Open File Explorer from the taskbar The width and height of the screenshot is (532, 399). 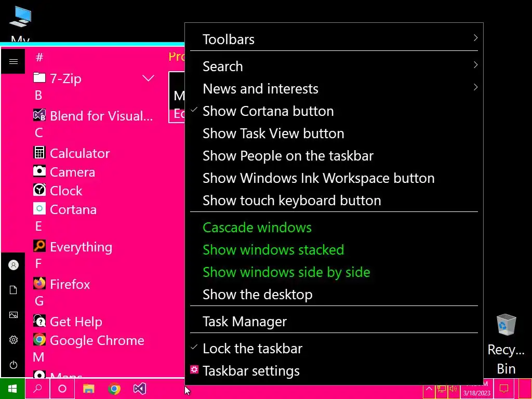(88, 389)
